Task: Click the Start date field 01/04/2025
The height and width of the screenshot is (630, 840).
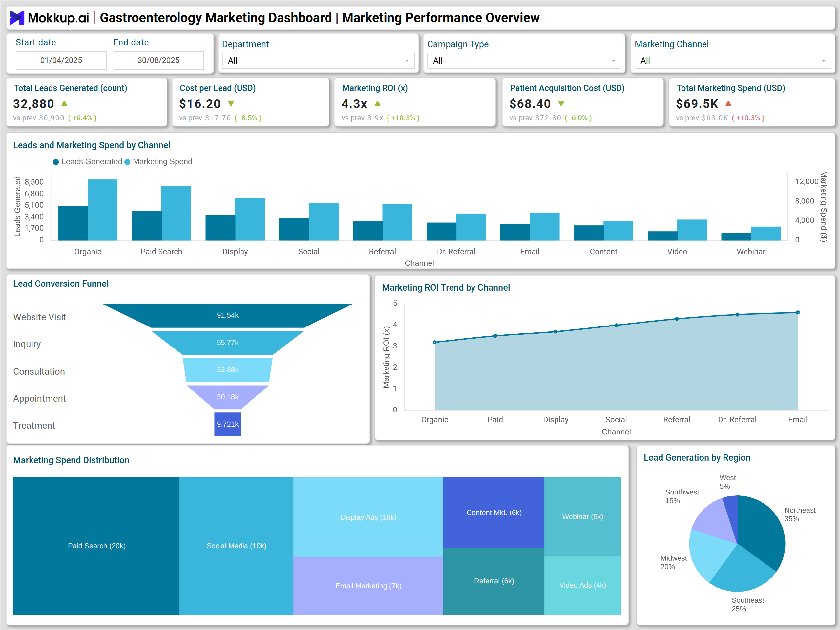Action: tap(61, 60)
